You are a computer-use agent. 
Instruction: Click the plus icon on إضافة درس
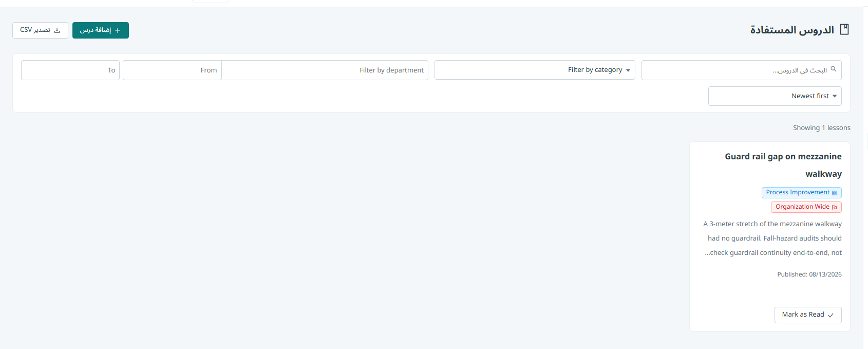[118, 30]
